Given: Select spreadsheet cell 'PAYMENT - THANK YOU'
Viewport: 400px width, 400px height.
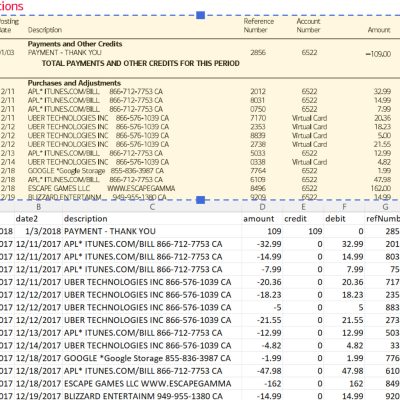Looking at the screenshot, I should tap(152, 231).
